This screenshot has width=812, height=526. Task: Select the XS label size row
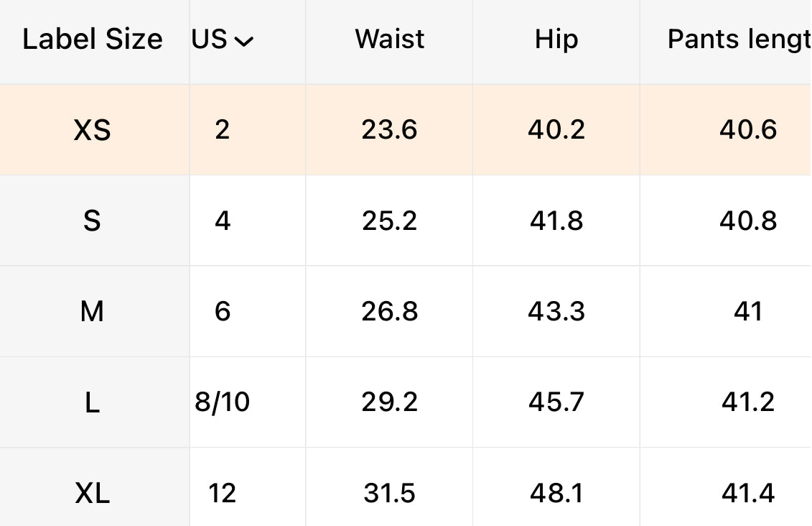(x=93, y=130)
